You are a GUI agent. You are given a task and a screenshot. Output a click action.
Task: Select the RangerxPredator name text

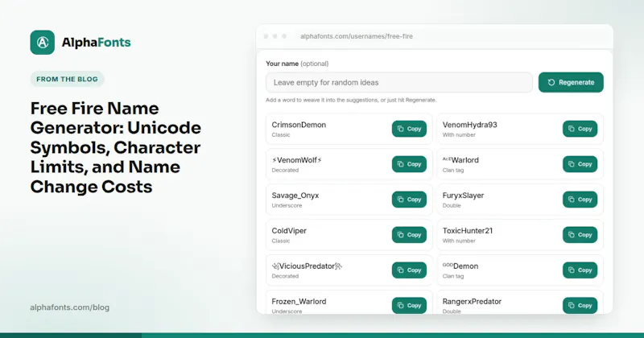[472, 302]
